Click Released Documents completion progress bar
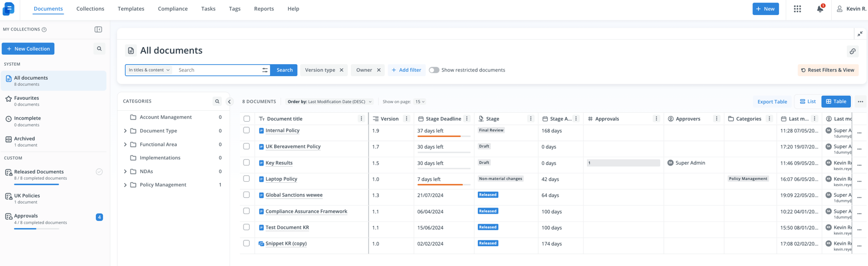This screenshot has height=266, width=868. 36,184
